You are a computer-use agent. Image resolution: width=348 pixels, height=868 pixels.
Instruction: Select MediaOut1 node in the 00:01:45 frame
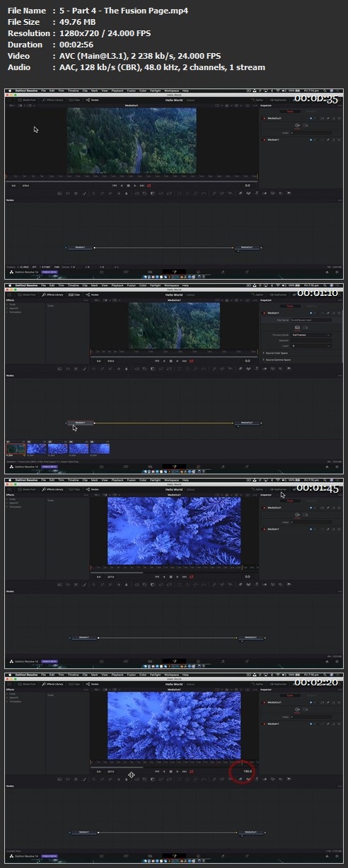point(250,637)
